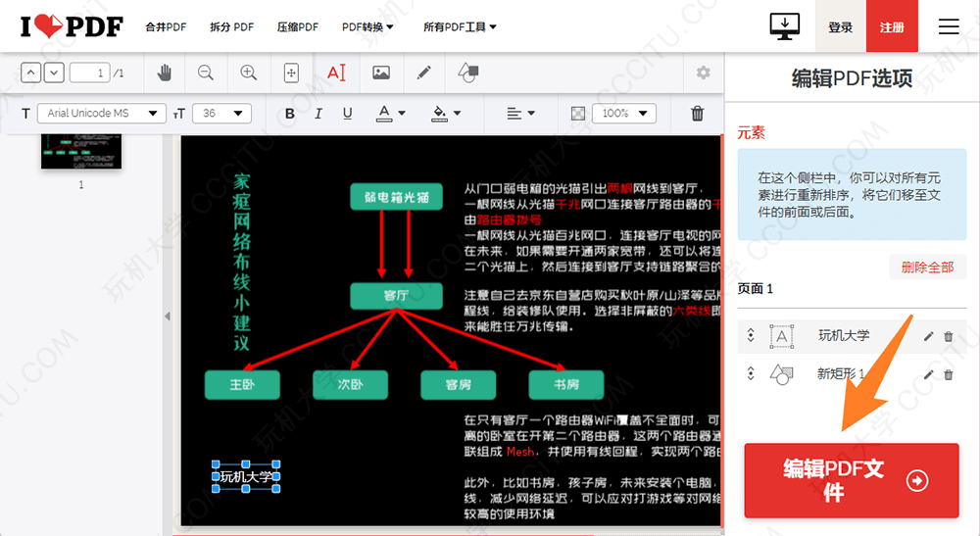Expand the text alignment dropdown
This screenshot has width=980, height=536.
(520, 114)
